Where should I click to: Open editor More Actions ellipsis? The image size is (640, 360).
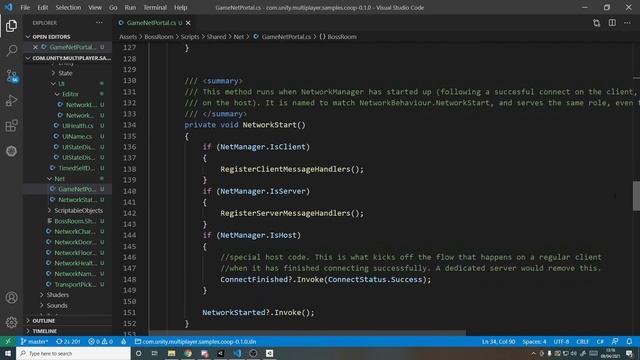pyautogui.click(x=627, y=23)
